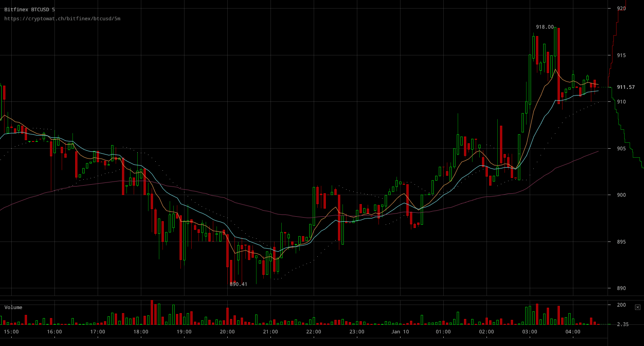Screen dimensions: 644x346
Task: Close the Volume panel with the X icon
Action: pyautogui.click(x=638, y=307)
